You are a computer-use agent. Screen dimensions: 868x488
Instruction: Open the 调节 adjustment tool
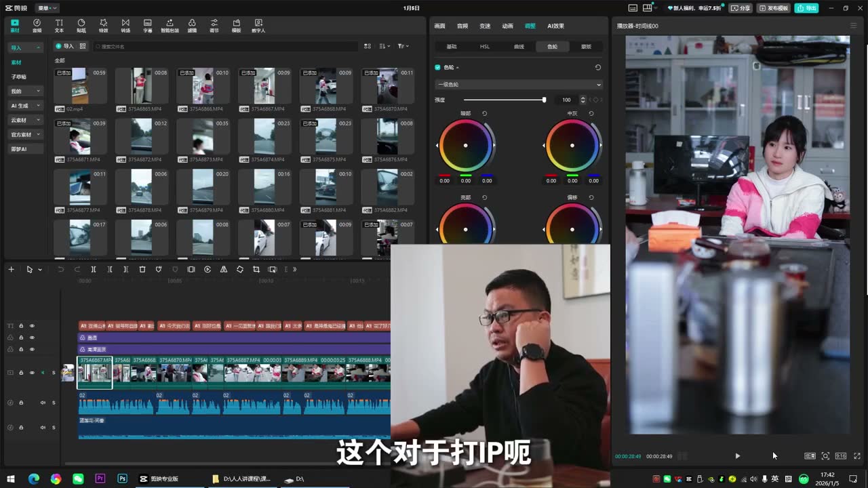tap(214, 26)
